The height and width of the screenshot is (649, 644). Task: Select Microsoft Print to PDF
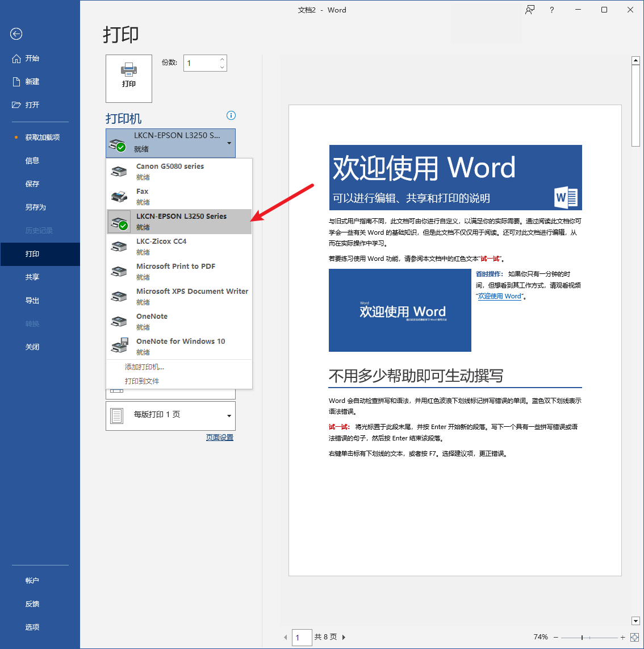click(179, 272)
